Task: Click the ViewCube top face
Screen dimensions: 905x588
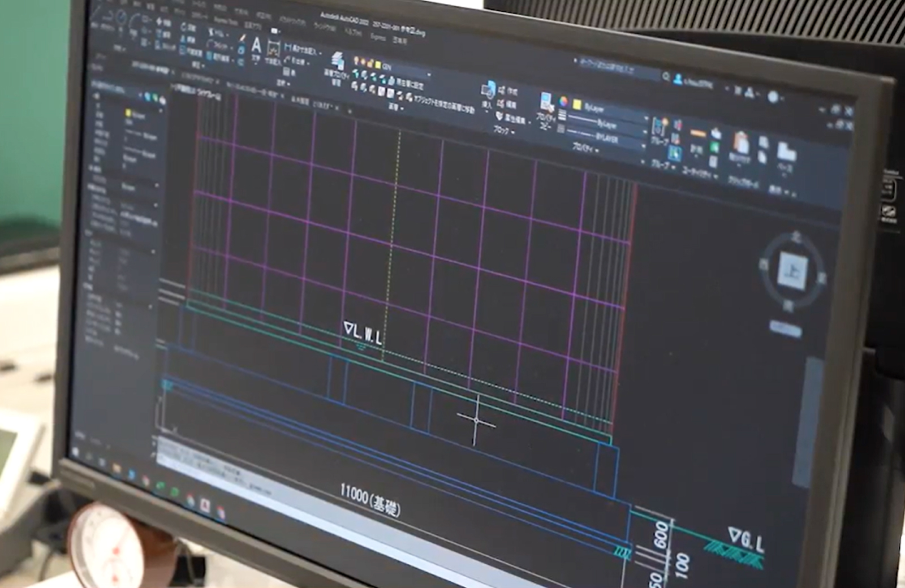Action: 792,270
